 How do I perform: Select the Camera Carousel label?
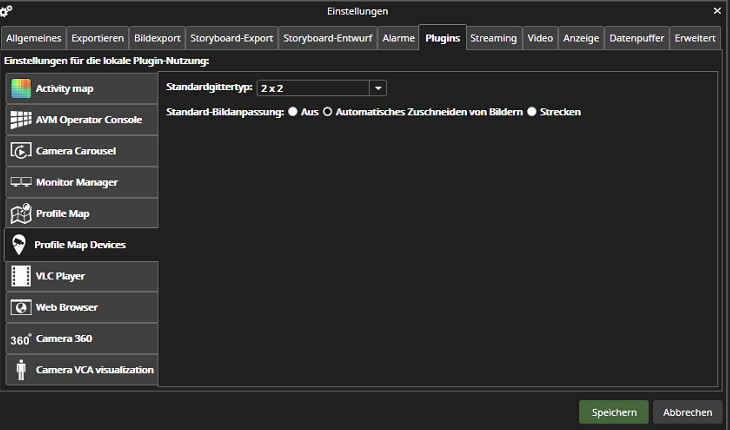click(76, 151)
